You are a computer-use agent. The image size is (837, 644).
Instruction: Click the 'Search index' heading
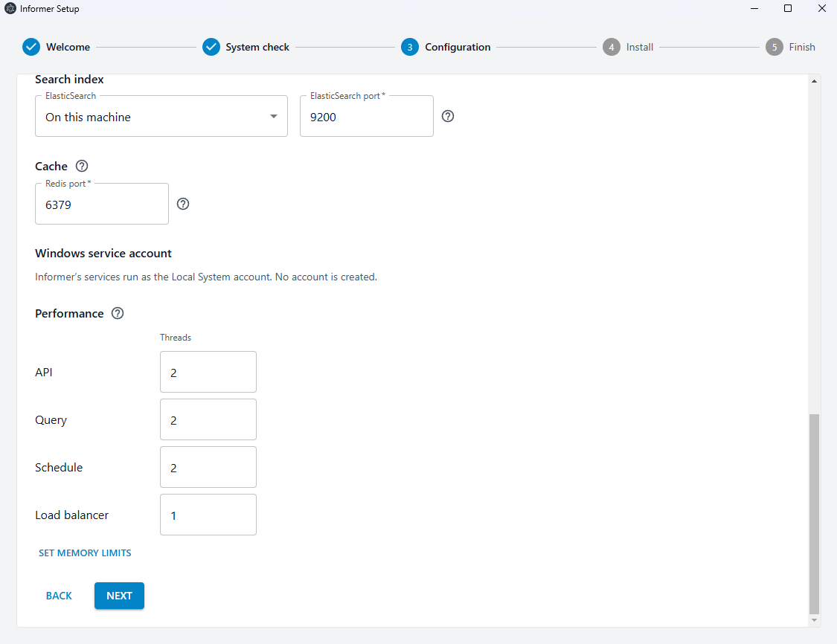tap(69, 80)
